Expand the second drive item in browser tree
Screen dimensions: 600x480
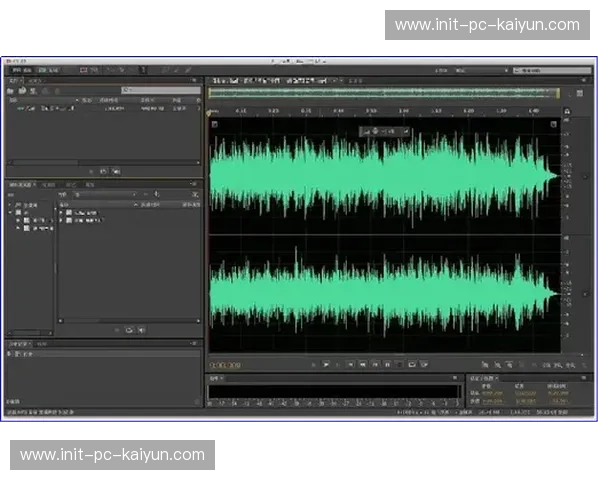click(18, 228)
